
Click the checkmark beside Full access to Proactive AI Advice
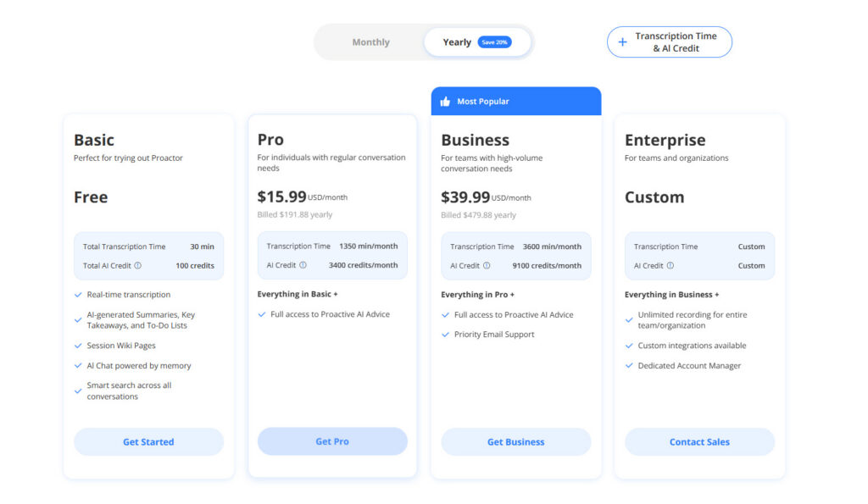[x=262, y=313]
